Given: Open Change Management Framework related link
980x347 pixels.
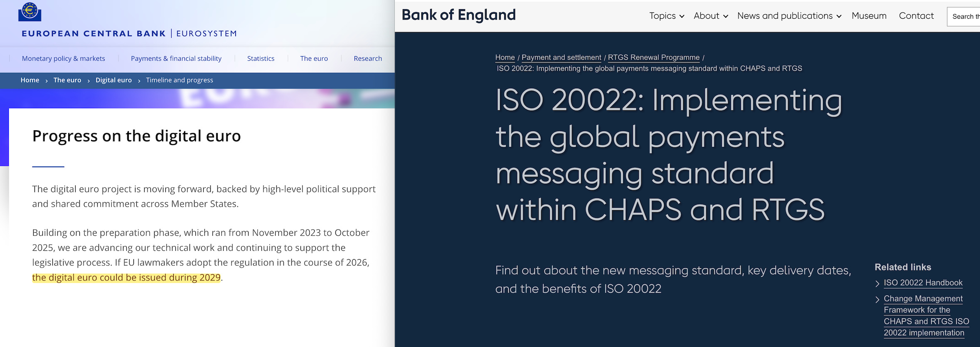Looking at the screenshot, I should coord(926,315).
